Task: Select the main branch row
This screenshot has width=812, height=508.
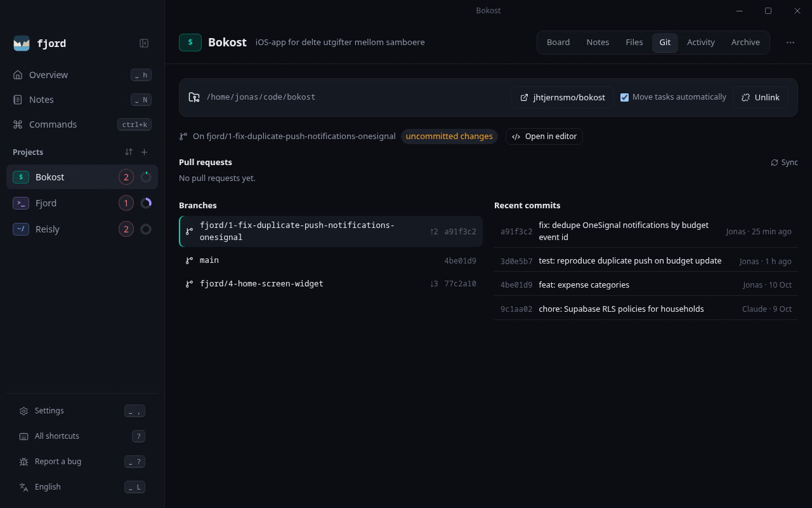Action: tap(331, 260)
